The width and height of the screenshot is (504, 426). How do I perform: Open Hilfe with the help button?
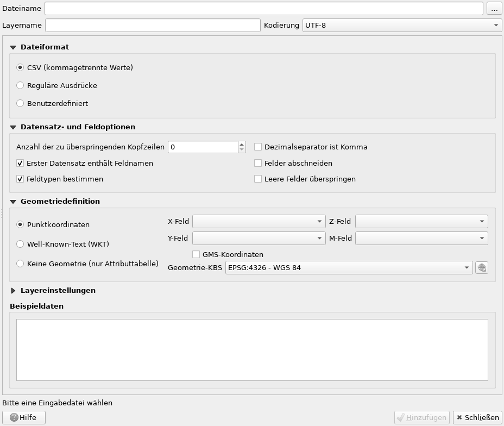[x=24, y=417]
